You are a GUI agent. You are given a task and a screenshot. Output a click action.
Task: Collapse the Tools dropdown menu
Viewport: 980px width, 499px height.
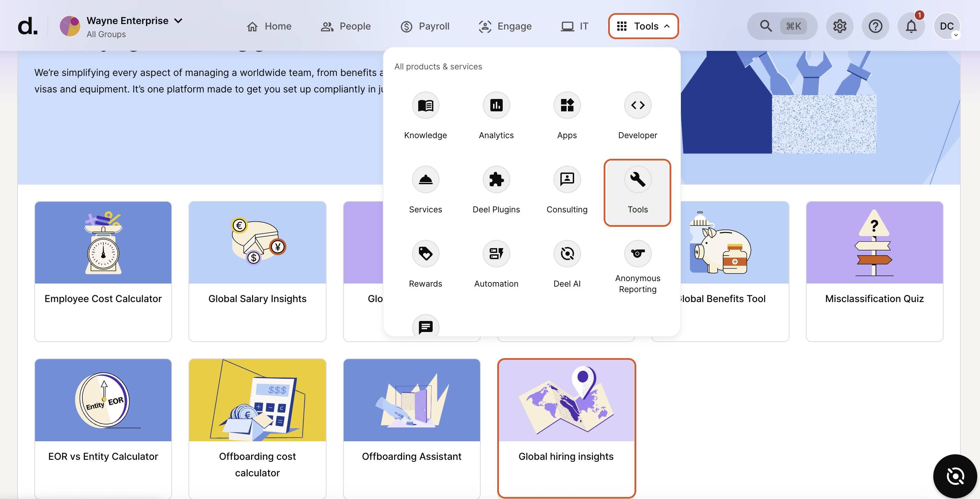(643, 26)
